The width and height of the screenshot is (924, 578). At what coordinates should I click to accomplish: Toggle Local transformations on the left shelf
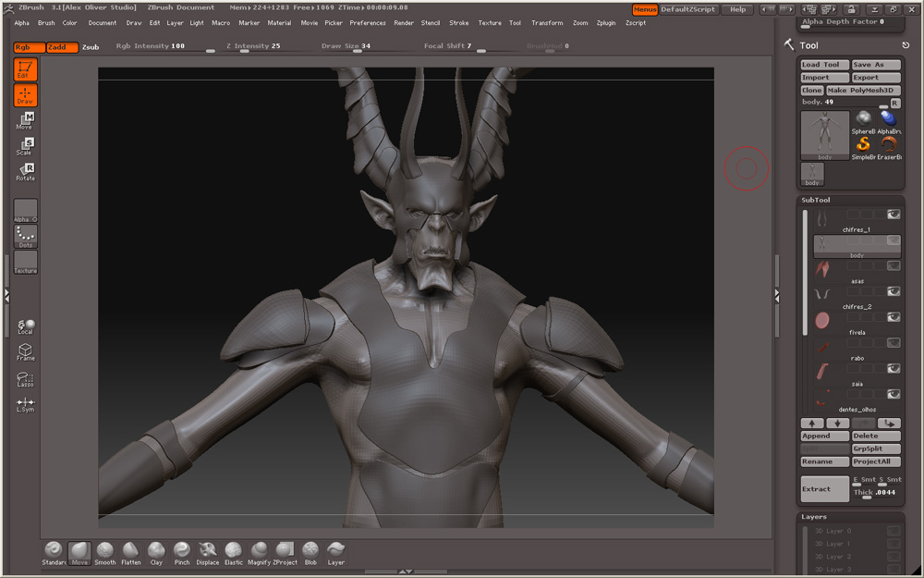pos(25,326)
